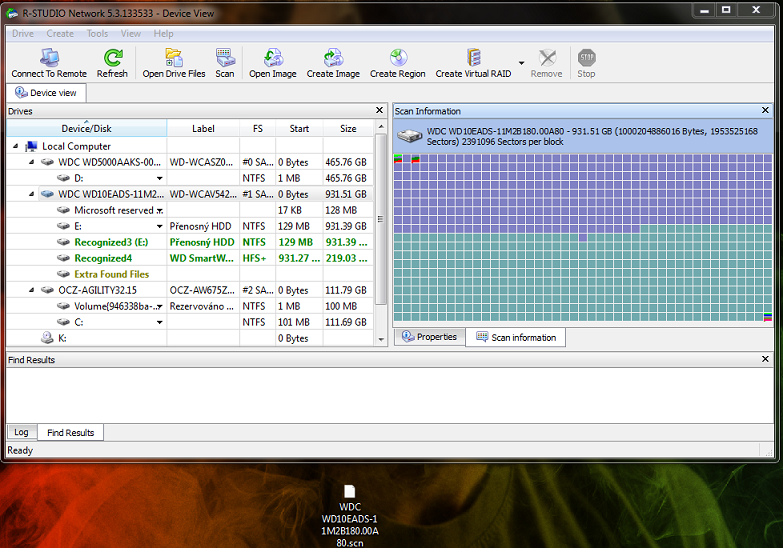Screen dimensions: 783x548
Task: Select the Find Results tab
Action: coord(70,433)
